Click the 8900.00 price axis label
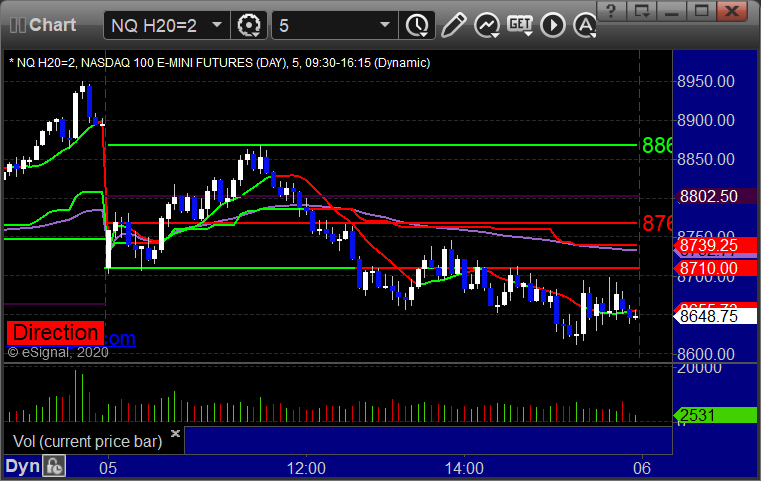This screenshot has height=481, width=761. point(706,120)
